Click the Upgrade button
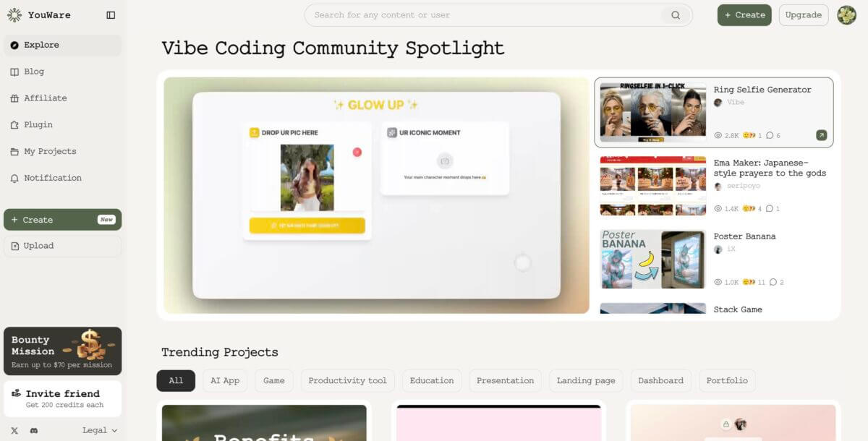This screenshot has width=868, height=441. tap(803, 15)
